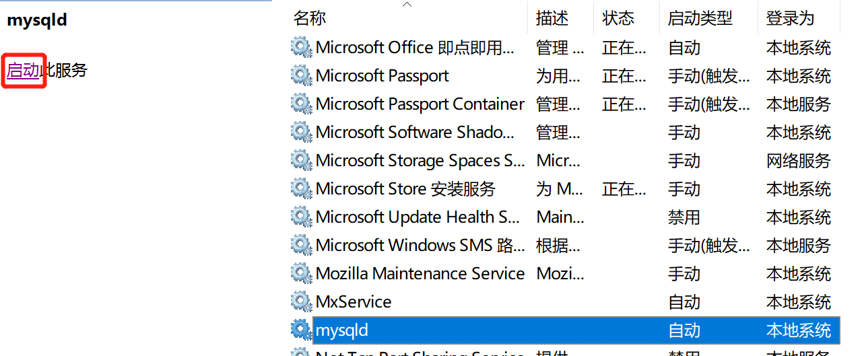Sort by the 名称 column header
Image resolution: width=868 pixels, height=356 pixels.
point(310,18)
